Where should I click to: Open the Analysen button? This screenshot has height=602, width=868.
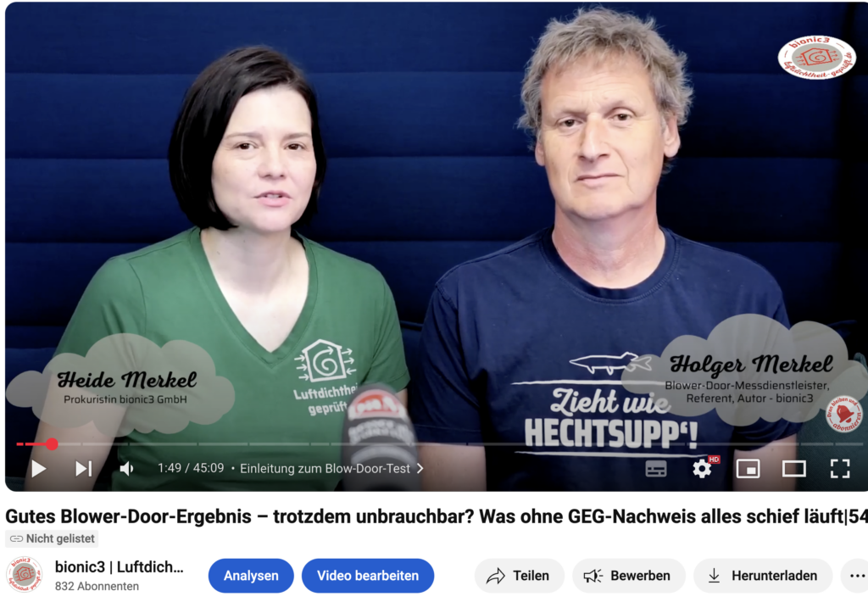point(251,576)
